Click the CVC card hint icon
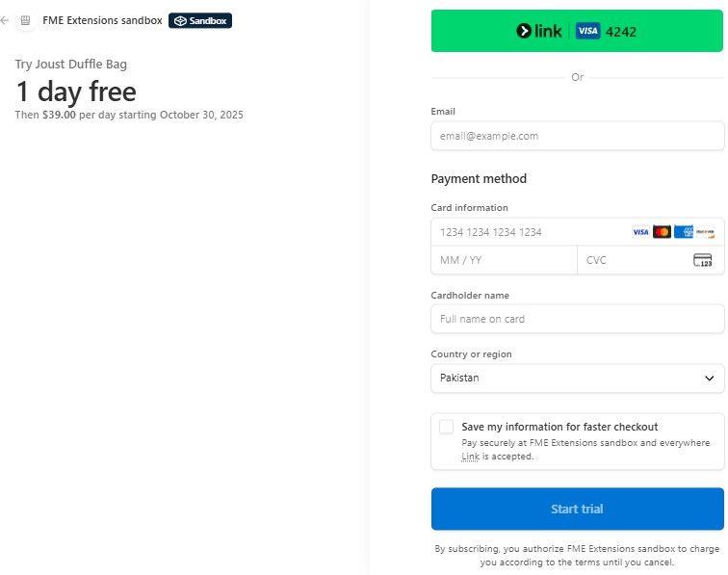This screenshot has height=575, width=728. click(702, 260)
